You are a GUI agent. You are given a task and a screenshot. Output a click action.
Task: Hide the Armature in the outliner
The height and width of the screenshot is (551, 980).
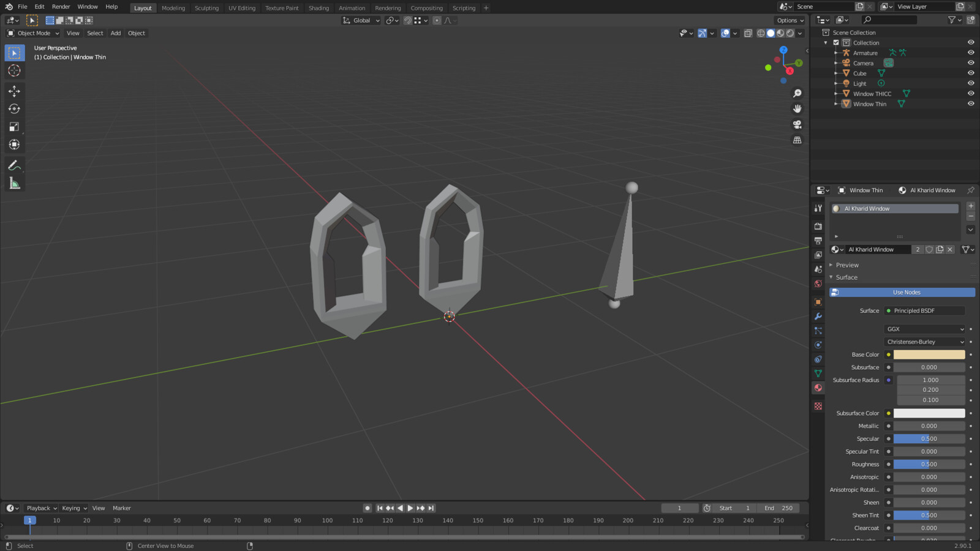pos(971,53)
